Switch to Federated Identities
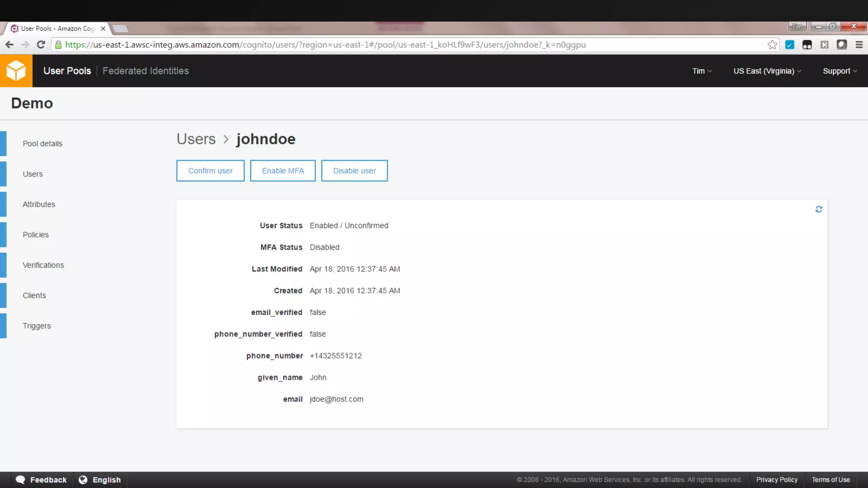Viewport: 868px width, 488px height. coord(145,71)
